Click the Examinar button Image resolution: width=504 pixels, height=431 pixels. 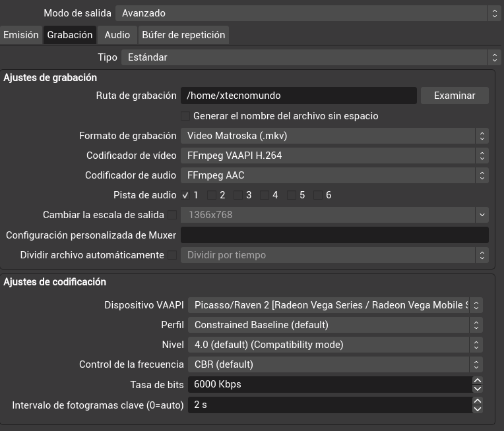coord(455,96)
